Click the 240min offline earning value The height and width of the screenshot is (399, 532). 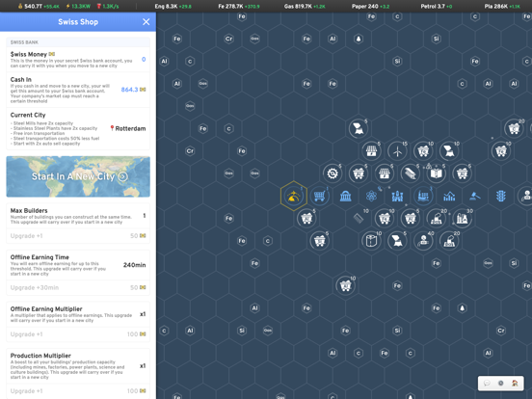(x=134, y=265)
